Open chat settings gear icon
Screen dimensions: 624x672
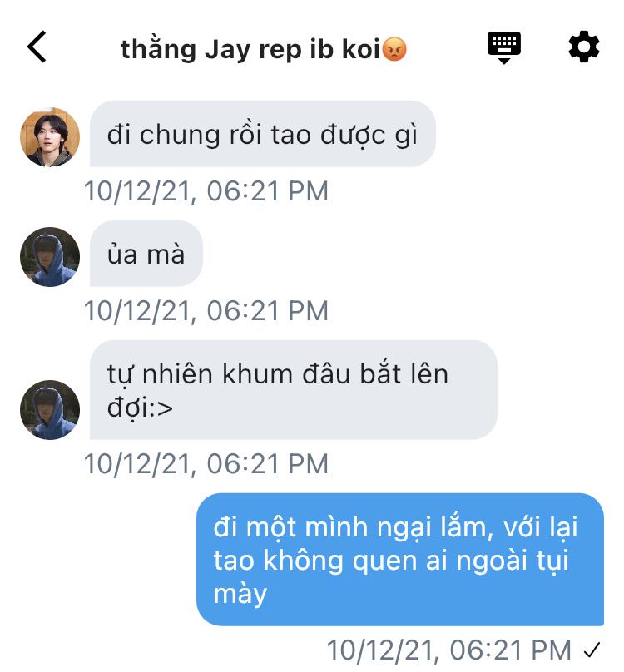point(584,47)
